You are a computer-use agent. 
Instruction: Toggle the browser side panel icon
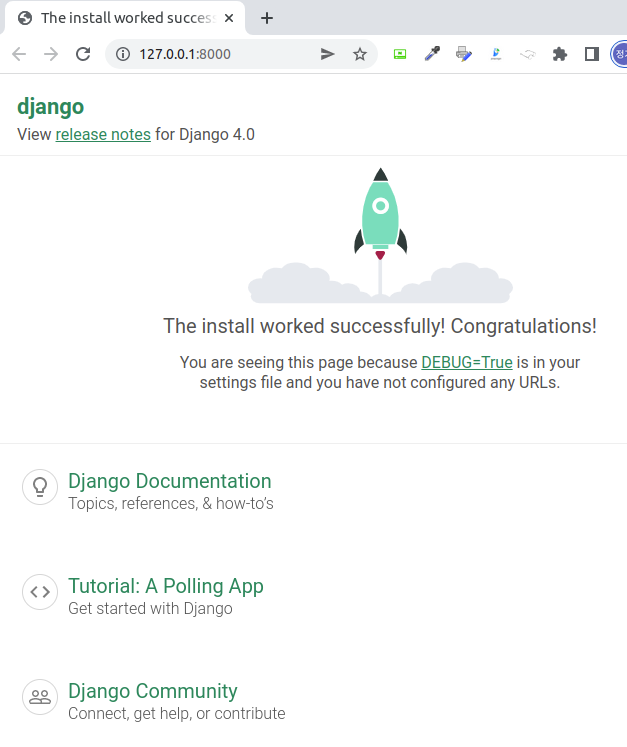592,54
